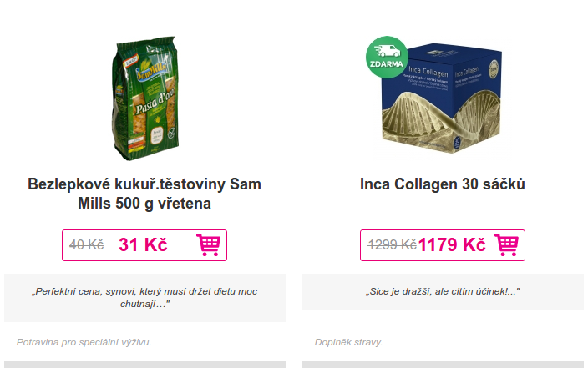The image size is (588, 378).
Task: Click the pink 1179 Kč sale price
Action: tap(452, 245)
